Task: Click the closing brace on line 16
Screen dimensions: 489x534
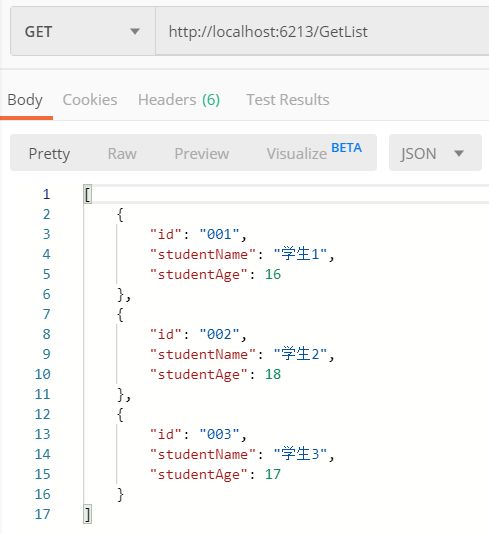Action: tap(120, 494)
